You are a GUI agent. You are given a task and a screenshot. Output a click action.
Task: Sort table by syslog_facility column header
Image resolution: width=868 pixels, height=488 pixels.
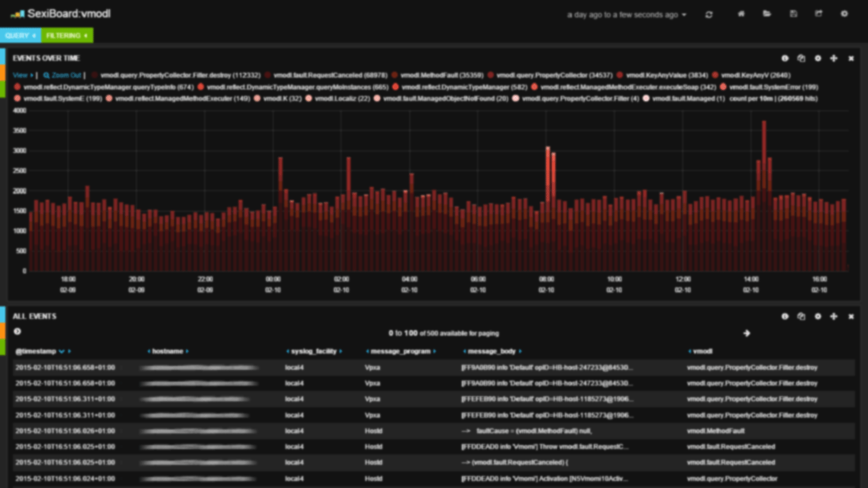click(314, 351)
